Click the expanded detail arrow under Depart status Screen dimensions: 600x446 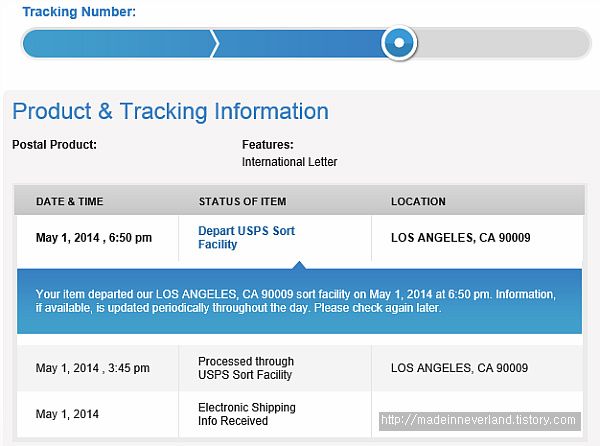(299, 265)
